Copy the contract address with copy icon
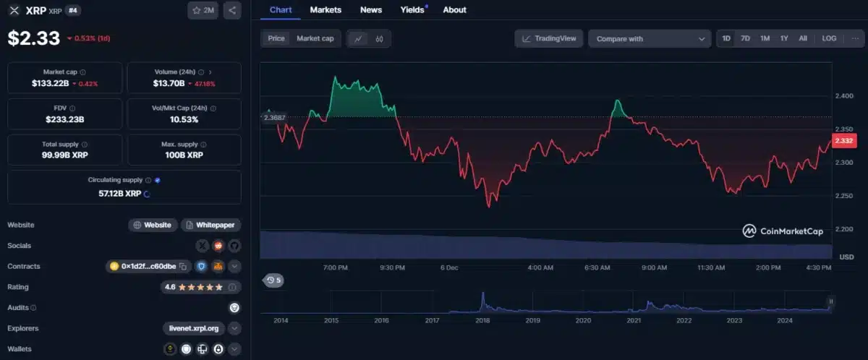Viewport: 868px width, 360px height. tap(183, 267)
